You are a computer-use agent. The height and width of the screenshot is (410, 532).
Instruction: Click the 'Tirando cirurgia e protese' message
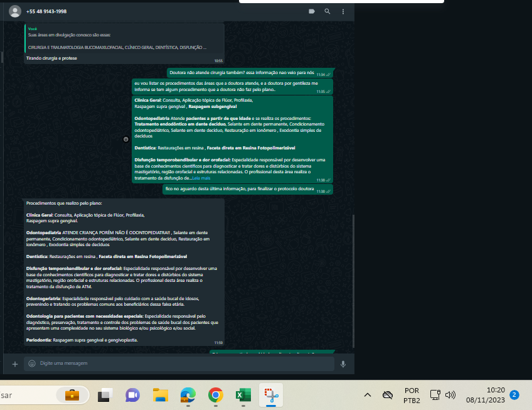pyautogui.click(x=51, y=58)
